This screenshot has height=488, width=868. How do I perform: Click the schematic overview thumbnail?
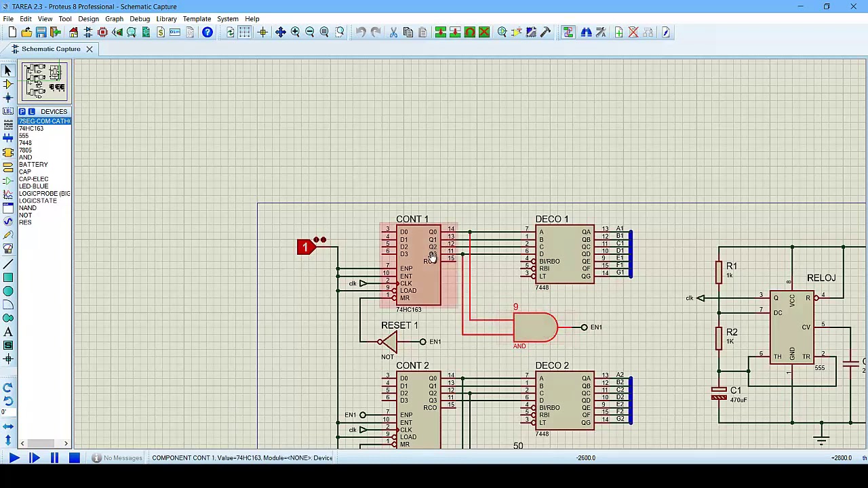tap(45, 81)
